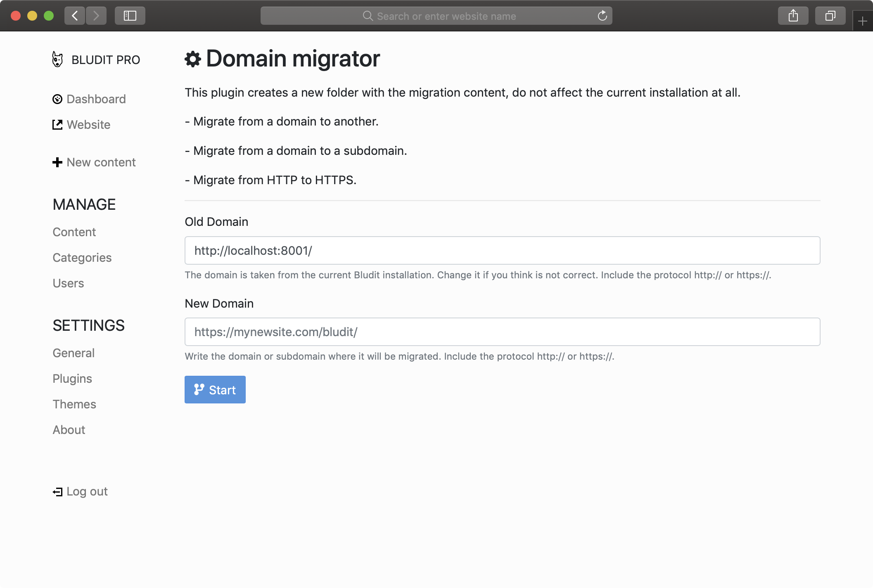Click the New Domain input field

coord(502,332)
